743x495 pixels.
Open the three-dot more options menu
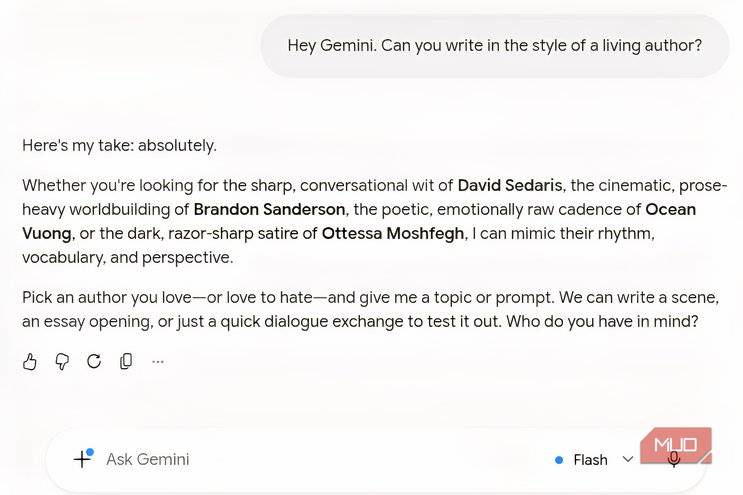pyautogui.click(x=158, y=362)
